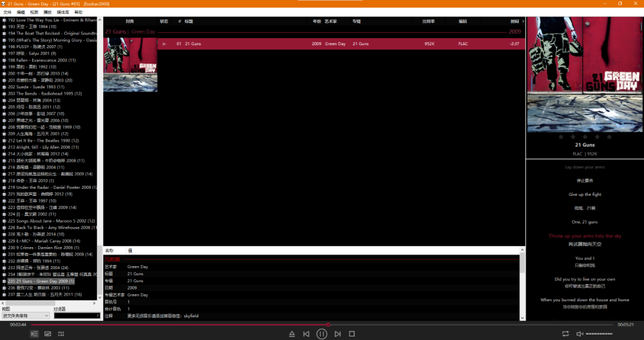The height and width of the screenshot is (340, 644).
Task: Select 213 Alright, Still - Lily Allen item
Action: point(44,147)
